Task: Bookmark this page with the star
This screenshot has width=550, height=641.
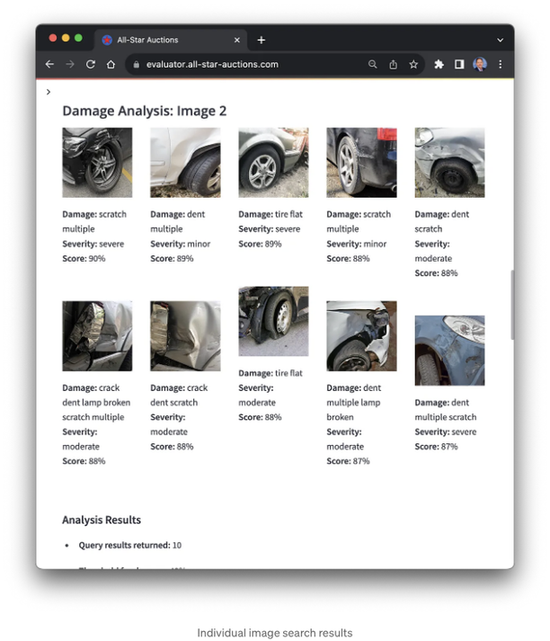Action: (x=413, y=64)
